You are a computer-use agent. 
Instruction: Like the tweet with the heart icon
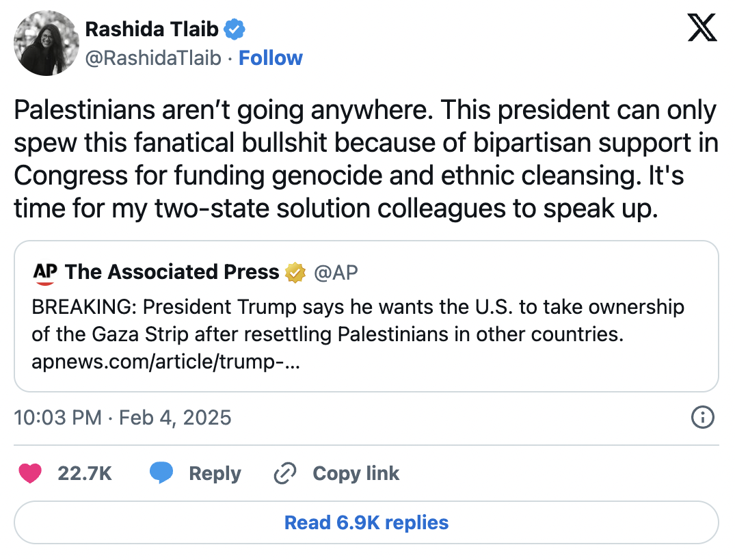31,473
